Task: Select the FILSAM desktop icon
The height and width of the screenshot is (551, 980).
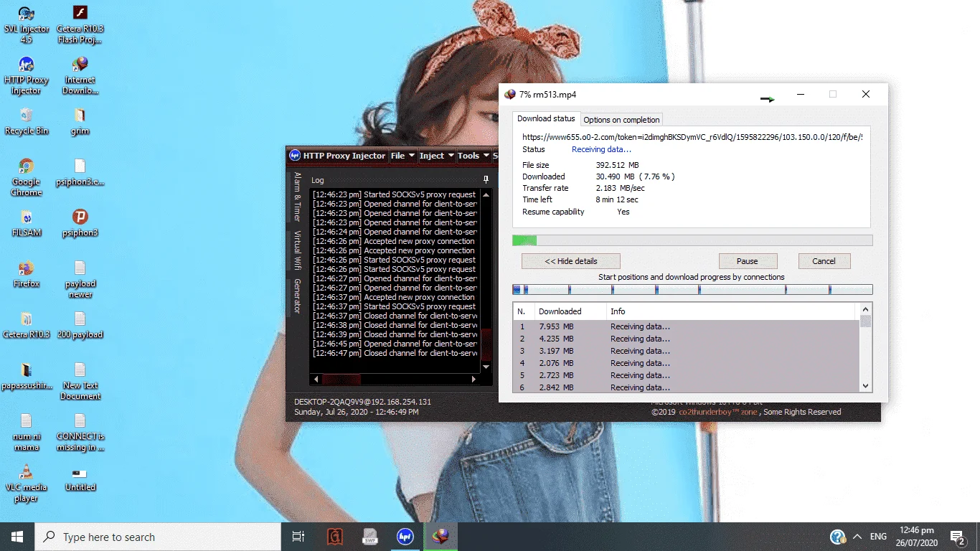Action: coord(27,223)
